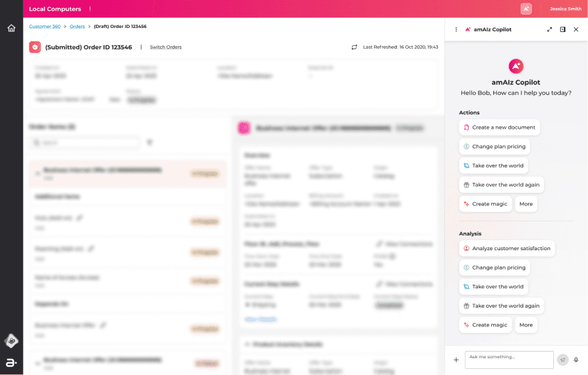Send the Copilot message

point(563,360)
